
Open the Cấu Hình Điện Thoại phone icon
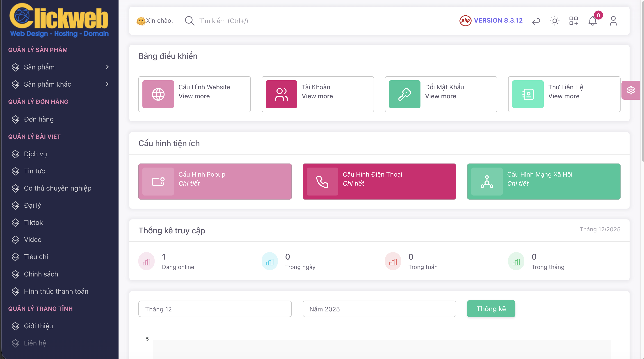[x=322, y=181]
